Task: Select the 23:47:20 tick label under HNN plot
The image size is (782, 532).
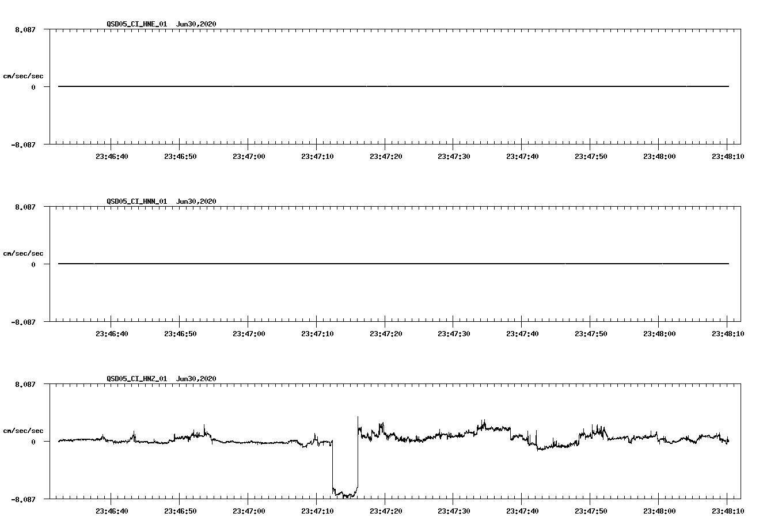Action: pyautogui.click(x=386, y=333)
